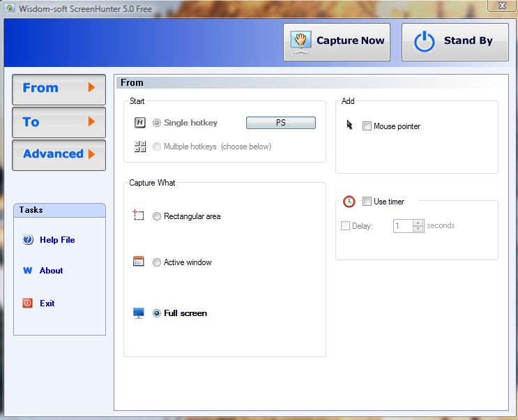The width and height of the screenshot is (518, 420).
Task: Switch to the To tab
Action: click(59, 122)
